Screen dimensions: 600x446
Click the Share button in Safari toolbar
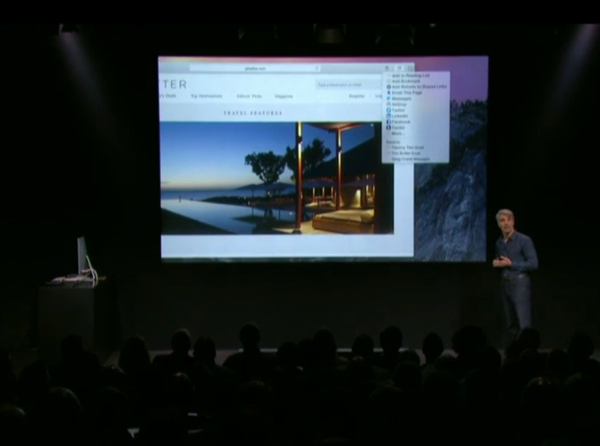388,68
